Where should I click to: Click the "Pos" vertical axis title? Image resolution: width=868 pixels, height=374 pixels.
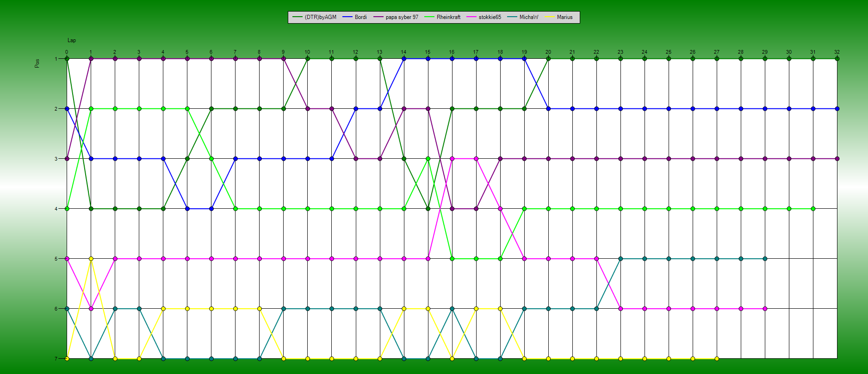(37, 63)
